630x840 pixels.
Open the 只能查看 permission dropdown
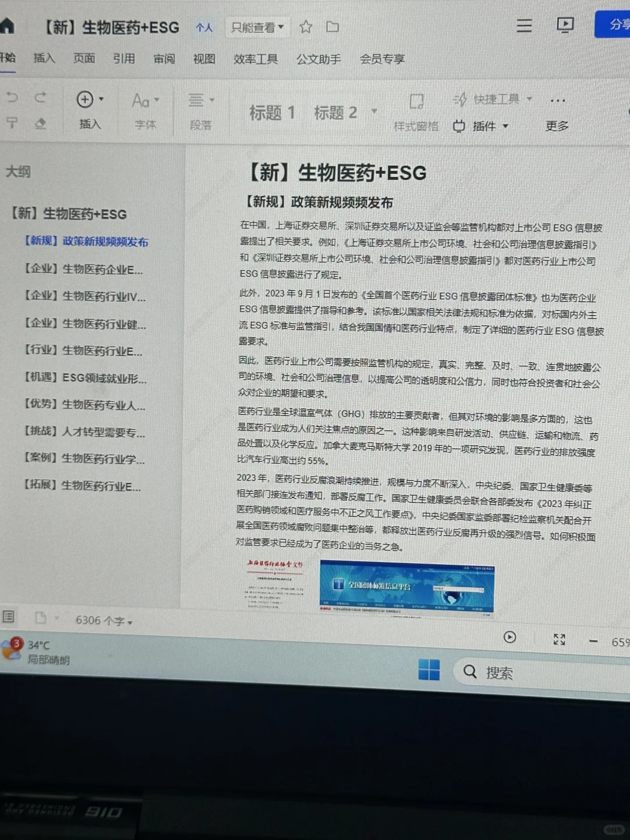click(257, 27)
